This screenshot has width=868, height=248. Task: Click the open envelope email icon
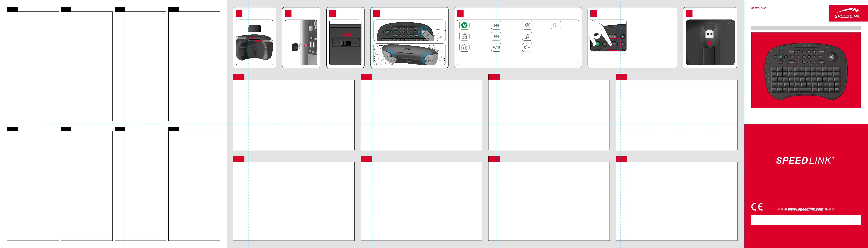(x=464, y=48)
